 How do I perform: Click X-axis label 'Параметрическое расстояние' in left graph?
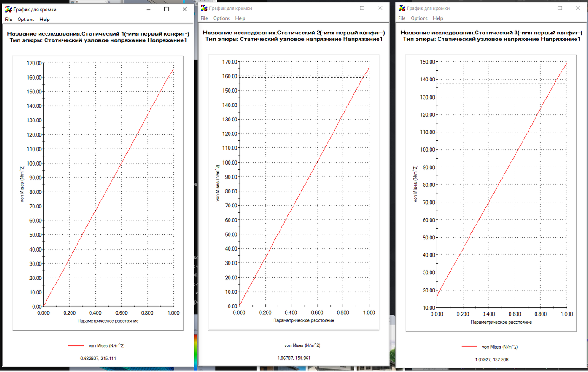(108, 321)
